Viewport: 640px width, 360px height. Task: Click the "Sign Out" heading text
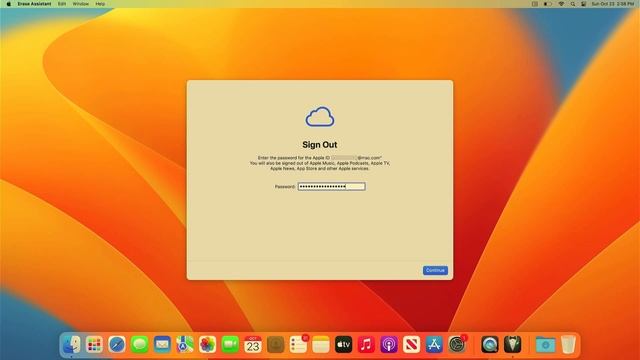(x=320, y=144)
